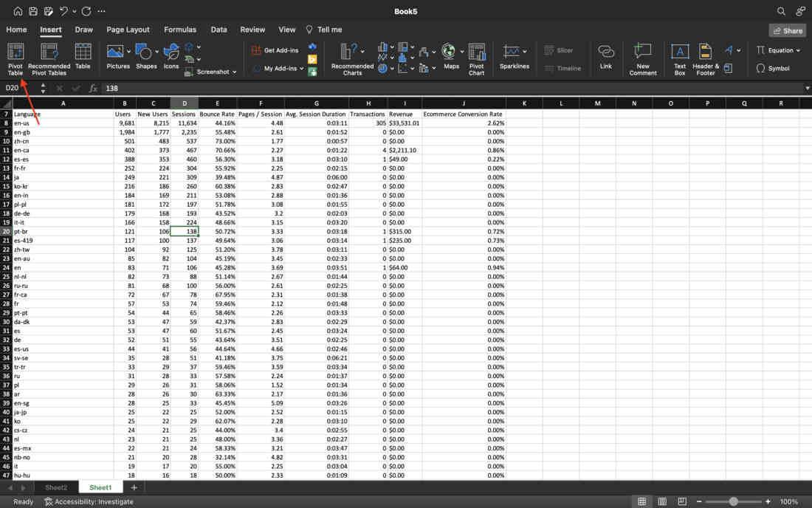Insert a Link
The width and height of the screenshot is (812, 508).
(605, 56)
